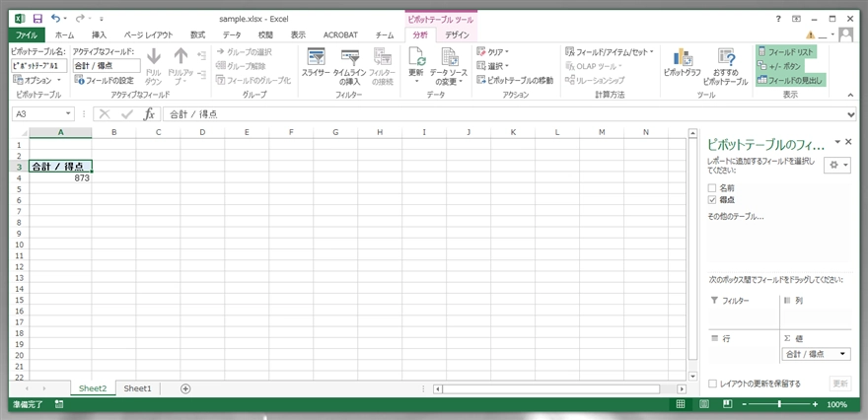Click the 100% zoom level
Image resolution: width=868 pixels, height=420 pixels.
tap(836, 404)
